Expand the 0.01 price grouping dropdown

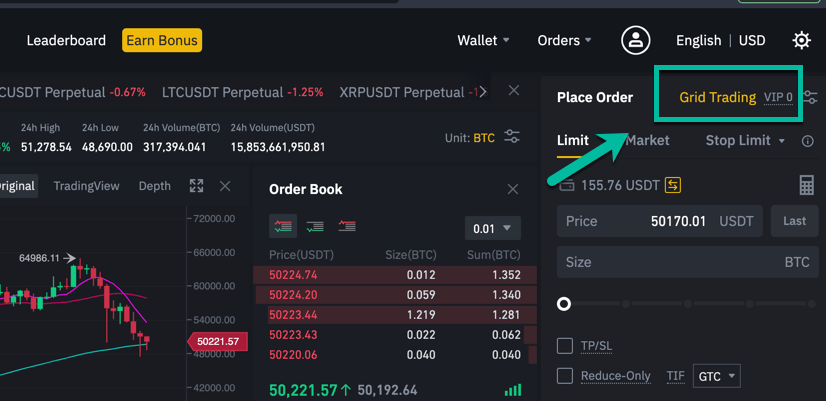point(493,228)
